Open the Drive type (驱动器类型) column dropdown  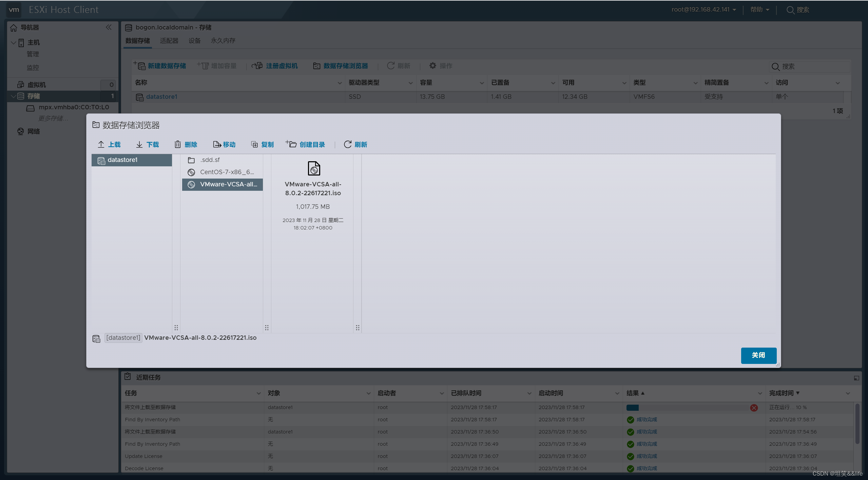coord(410,83)
